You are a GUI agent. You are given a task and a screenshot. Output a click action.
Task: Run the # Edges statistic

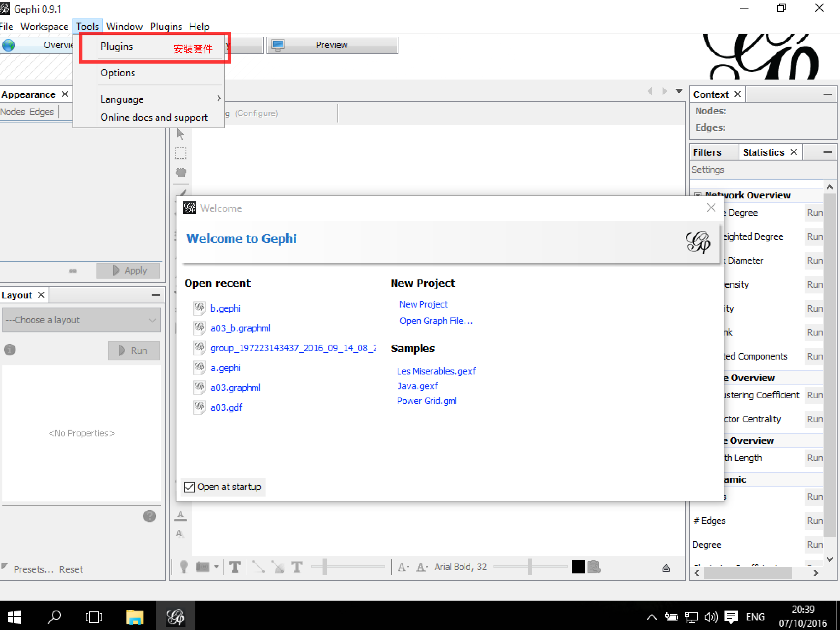tap(814, 520)
